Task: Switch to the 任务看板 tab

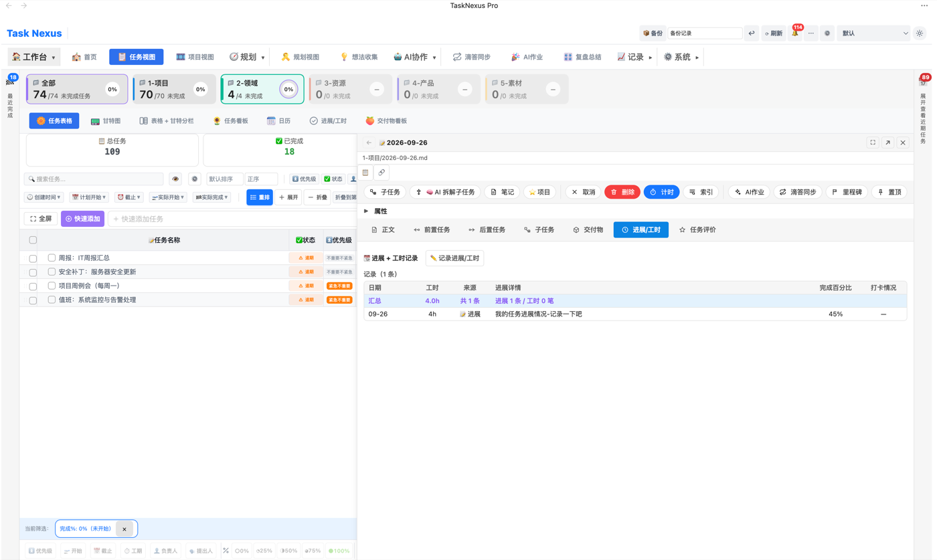Action: pos(230,121)
